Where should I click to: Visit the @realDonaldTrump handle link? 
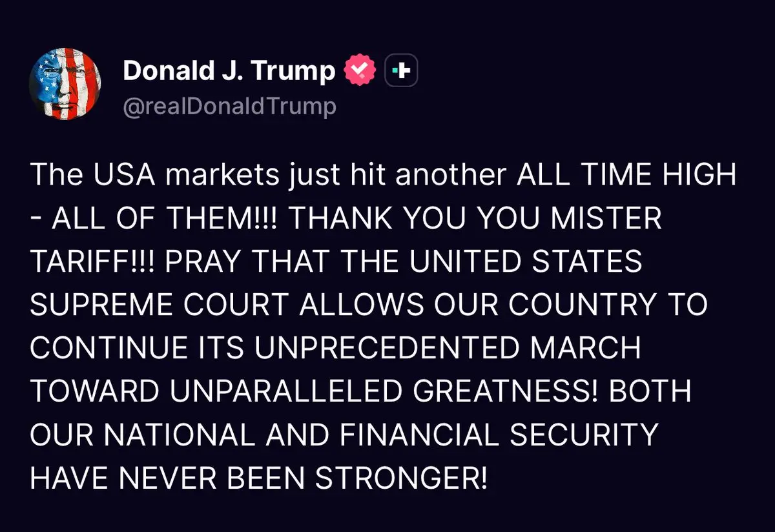(x=229, y=106)
